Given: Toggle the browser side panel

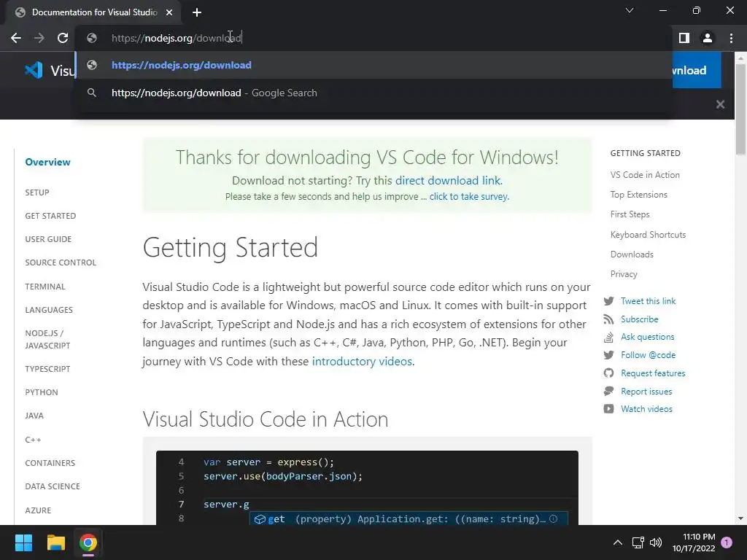Looking at the screenshot, I should (684, 38).
